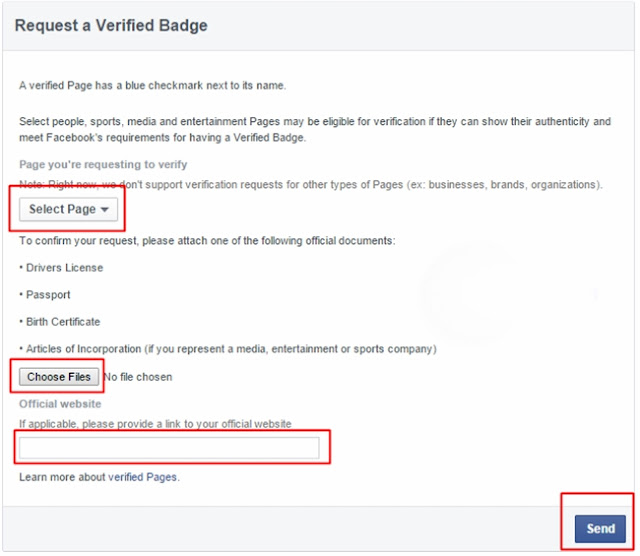Click the Passport list item
The height and width of the screenshot is (556, 640).
click(x=45, y=295)
